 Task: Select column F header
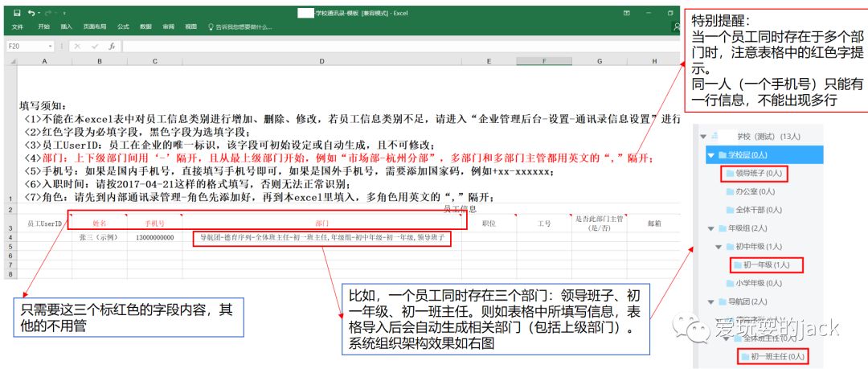pos(545,61)
